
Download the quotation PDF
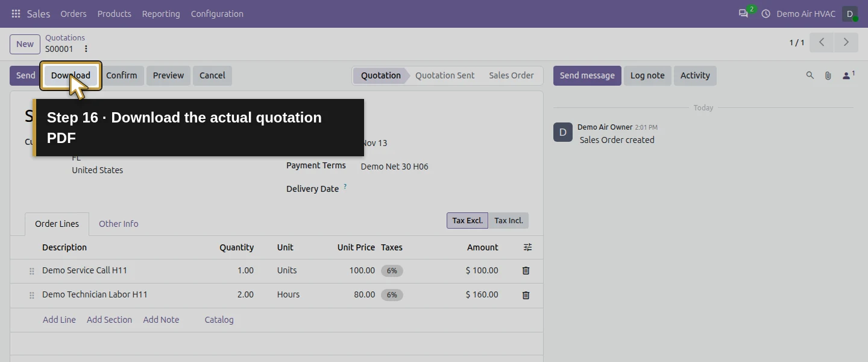(71, 75)
